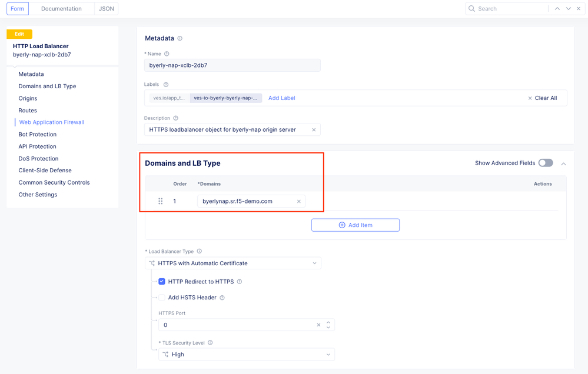The width and height of the screenshot is (588, 374).
Task: Click the Metadata info icon
Action: pyautogui.click(x=180, y=39)
